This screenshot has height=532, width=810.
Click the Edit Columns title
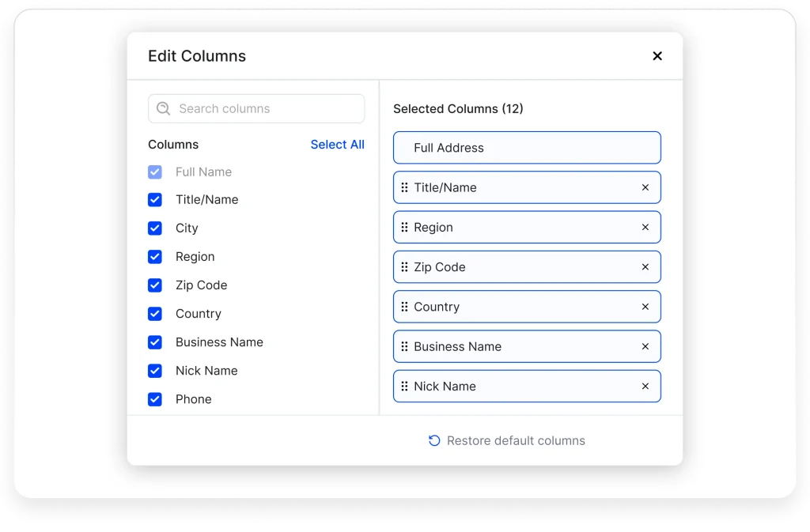pyautogui.click(x=197, y=55)
